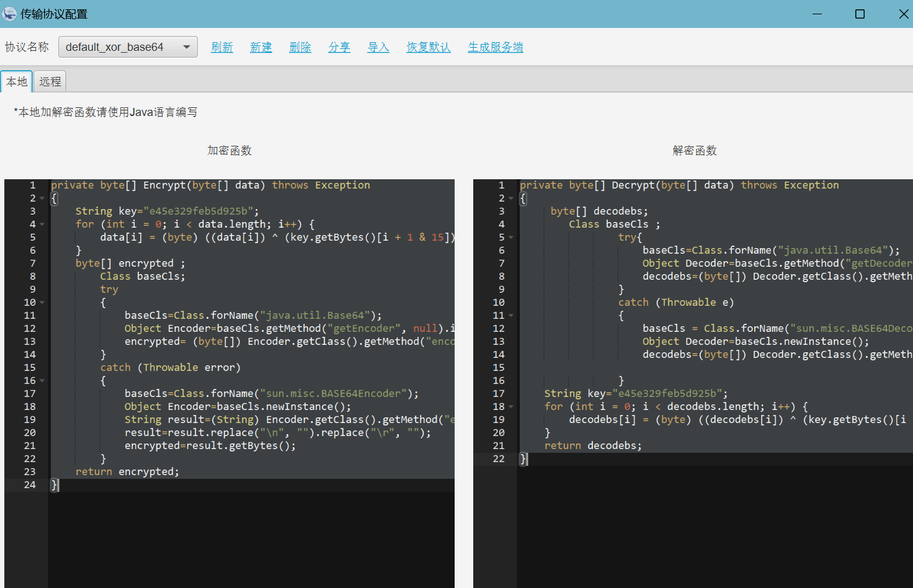Click empty area below code in encrypt editor
This screenshot has width=913, height=588.
point(251,540)
